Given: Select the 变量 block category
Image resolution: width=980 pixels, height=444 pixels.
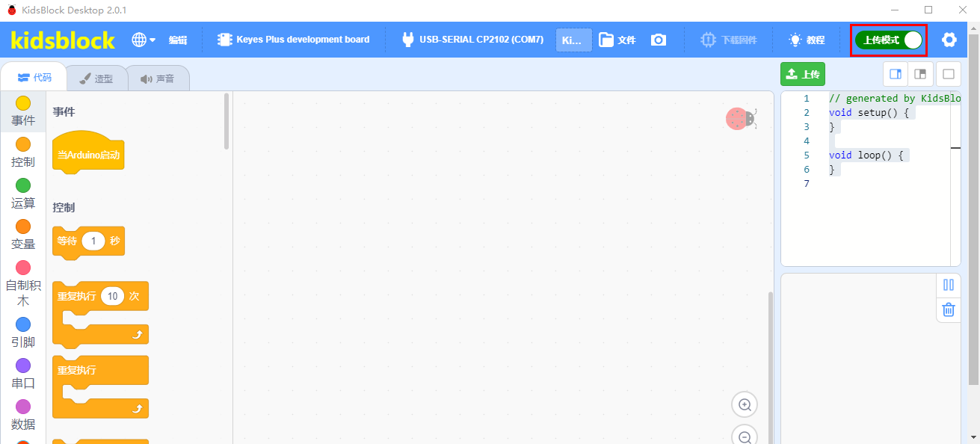Looking at the screenshot, I should tap(23, 235).
